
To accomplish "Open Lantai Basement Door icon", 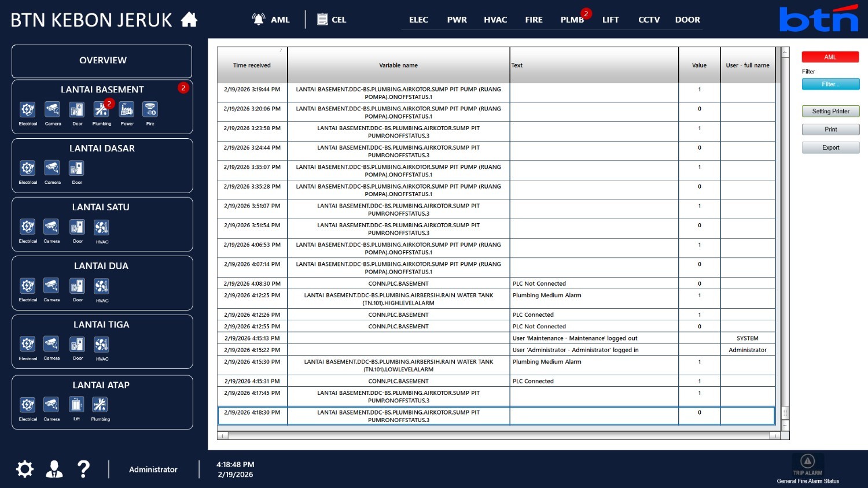I will pyautogui.click(x=77, y=109).
